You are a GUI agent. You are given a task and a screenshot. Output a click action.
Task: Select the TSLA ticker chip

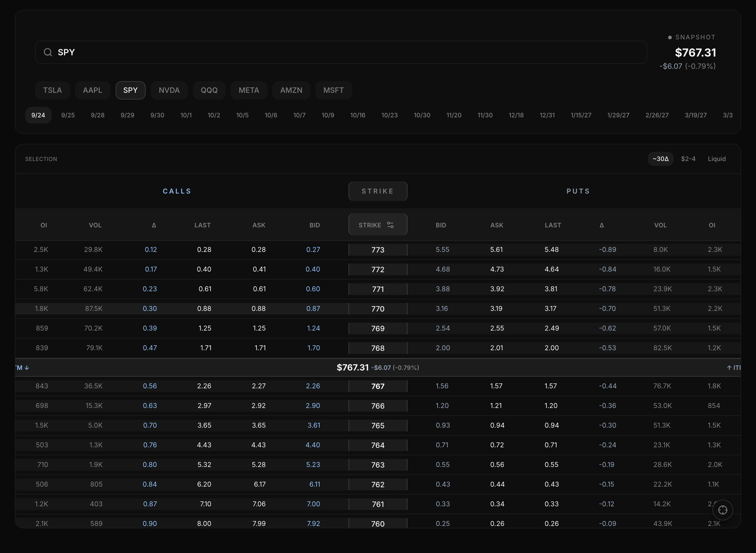(53, 90)
